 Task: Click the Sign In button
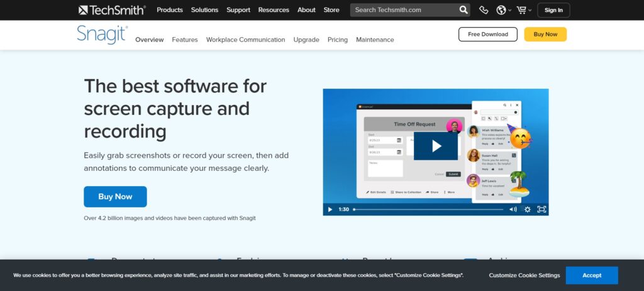coord(553,10)
